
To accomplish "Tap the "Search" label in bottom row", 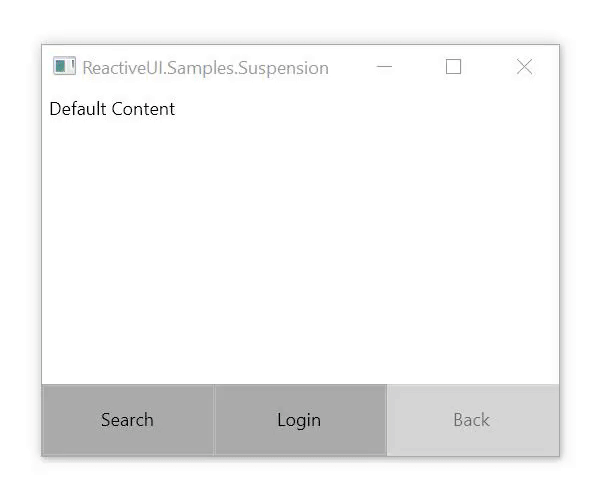I will pos(127,420).
